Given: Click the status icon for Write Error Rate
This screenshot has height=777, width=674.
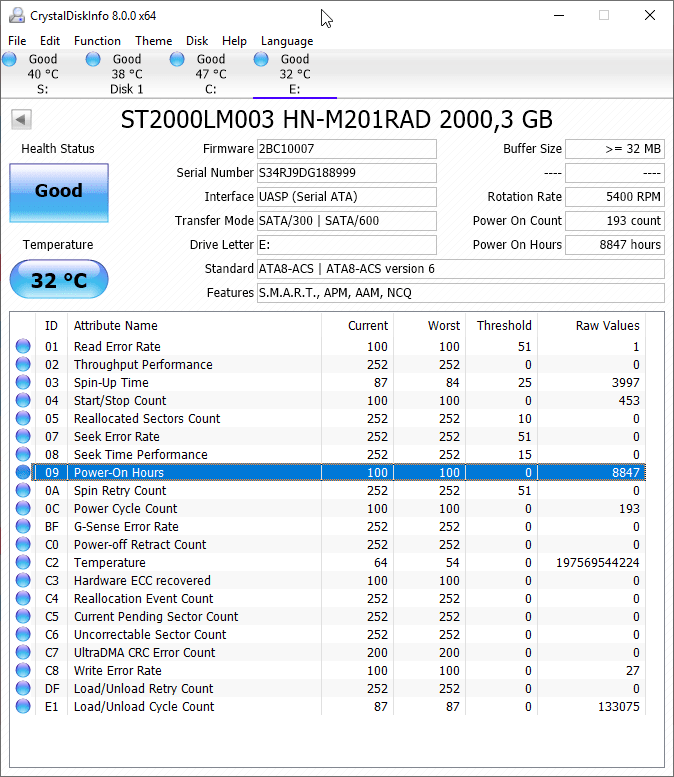Looking at the screenshot, I should [x=23, y=670].
